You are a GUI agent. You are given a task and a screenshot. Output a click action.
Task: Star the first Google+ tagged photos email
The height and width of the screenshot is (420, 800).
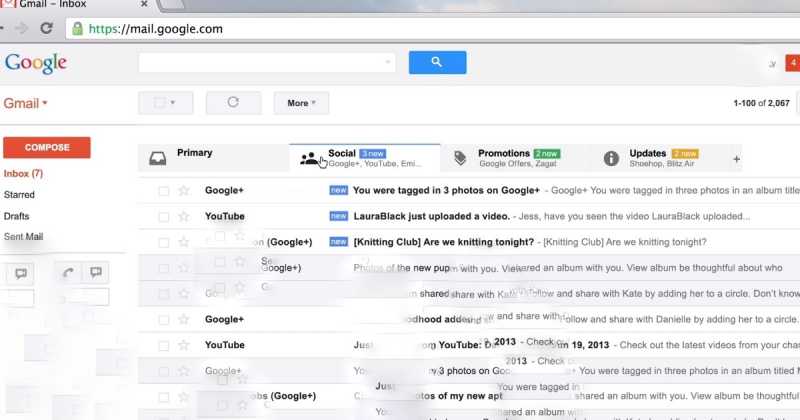click(183, 190)
